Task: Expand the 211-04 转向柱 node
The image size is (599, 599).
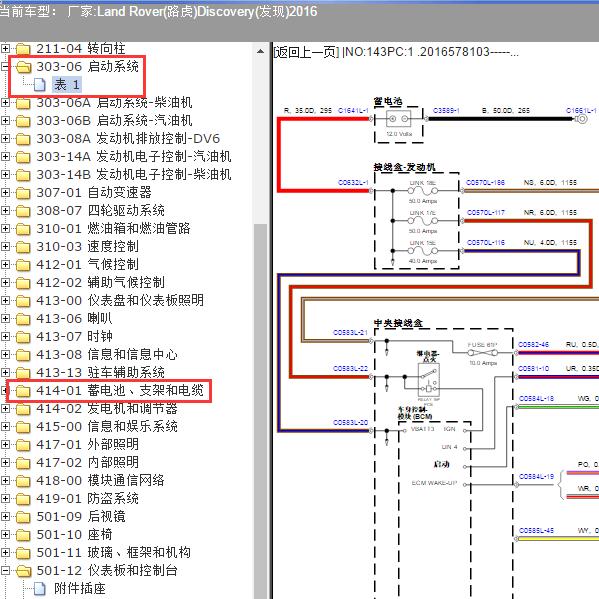Action: click(5, 49)
